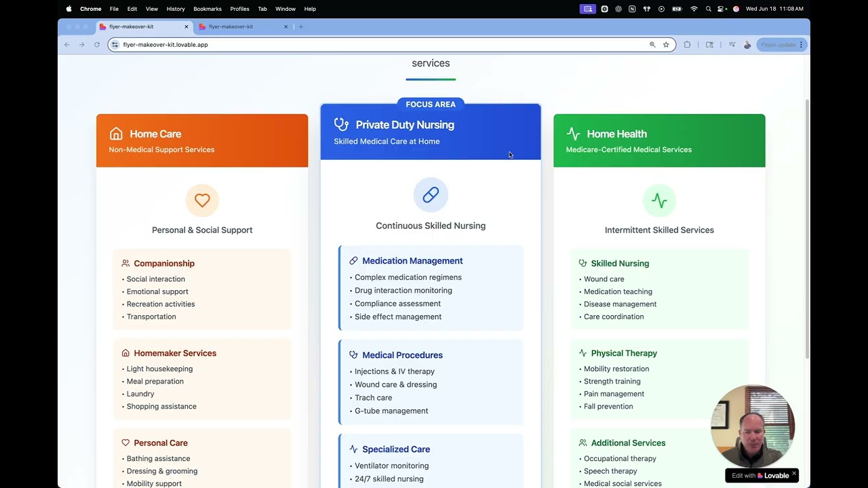The image size is (868, 488).
Task: Open the Chrome profile avatar
Action: (x=747, y=45)
